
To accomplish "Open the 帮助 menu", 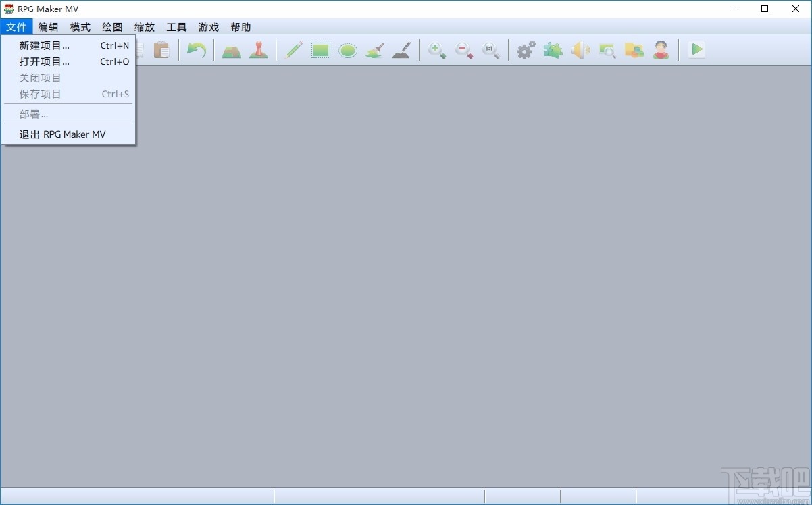I will (241, 27).
